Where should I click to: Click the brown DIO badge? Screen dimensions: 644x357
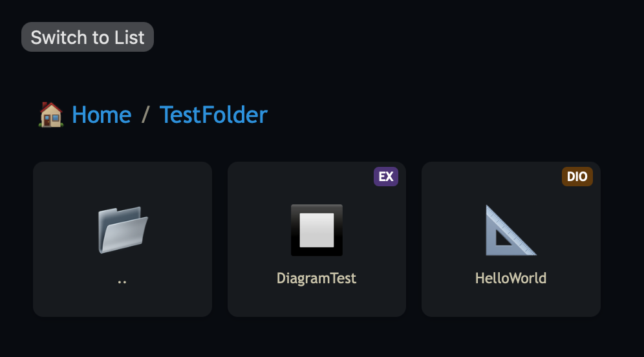(x=577, y=177)
